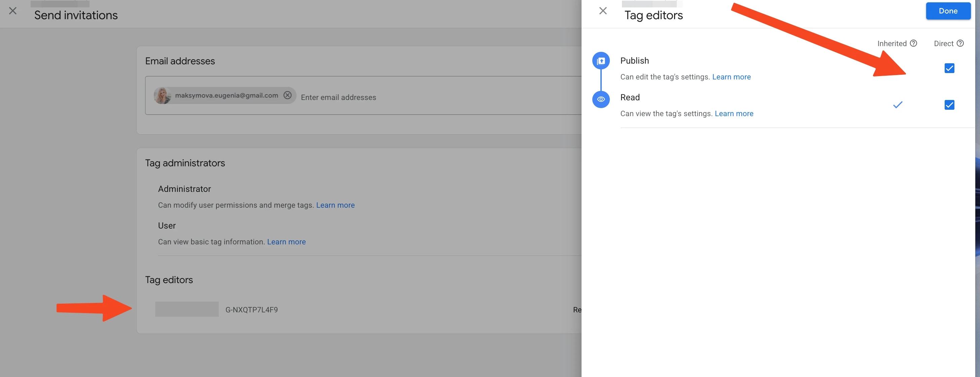Screen dimensions: 980x377
Task: Open the Inherited help tooltip icon
Action: (x=913, y=43)
